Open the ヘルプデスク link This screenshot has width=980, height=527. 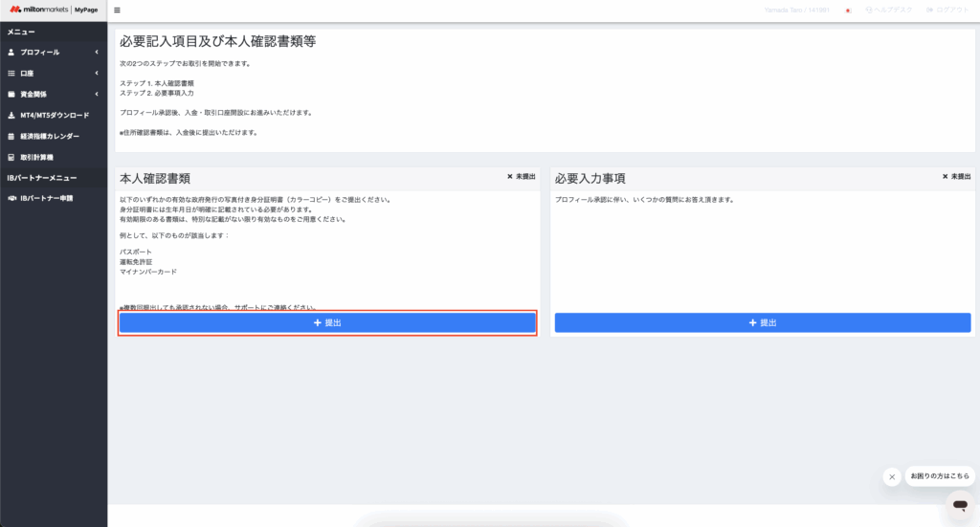889,10
